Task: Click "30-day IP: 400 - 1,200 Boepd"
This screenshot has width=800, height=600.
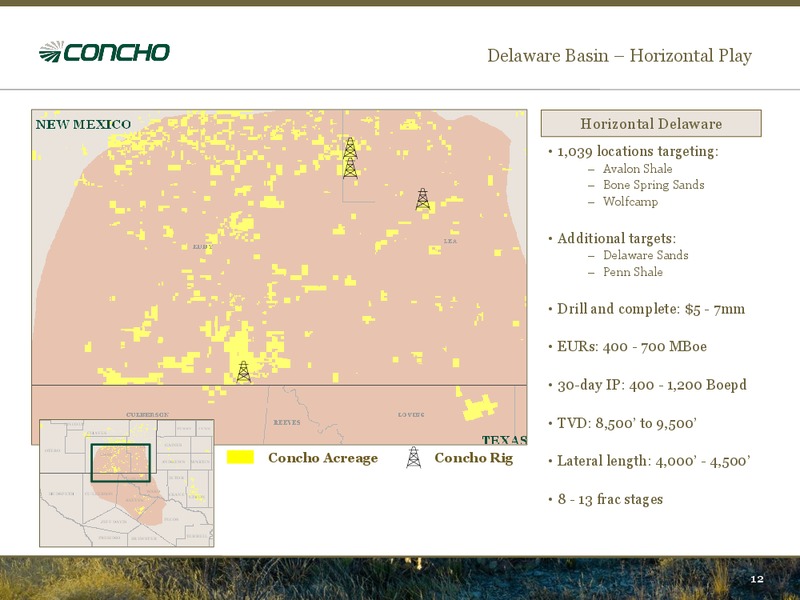Action: (652, 385)
